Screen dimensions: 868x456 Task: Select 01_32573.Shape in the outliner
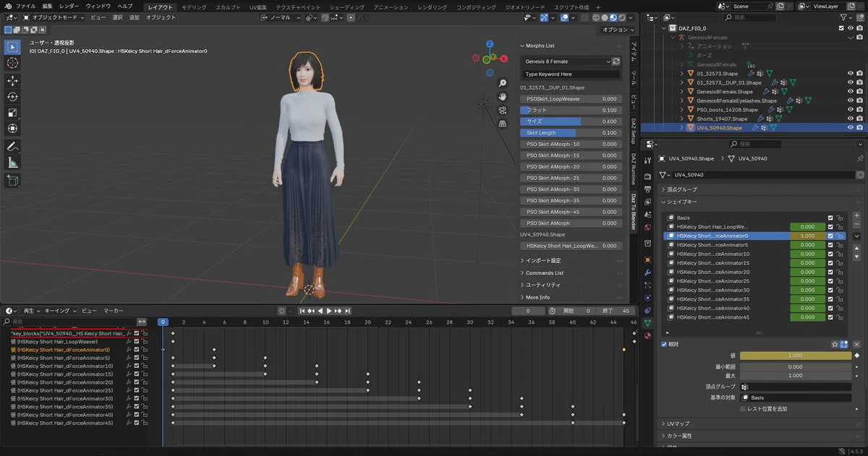[x=717, y=74]
